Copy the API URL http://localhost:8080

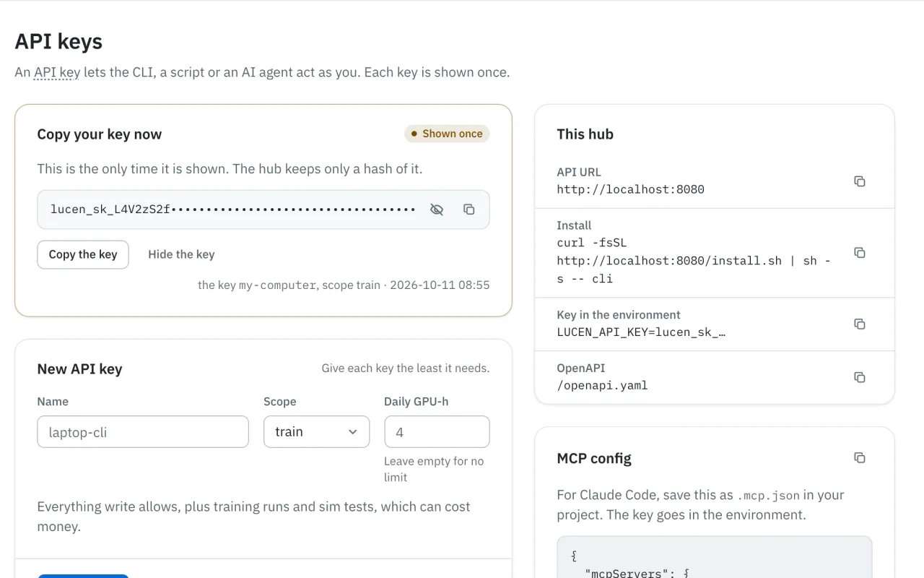point(859,181)
